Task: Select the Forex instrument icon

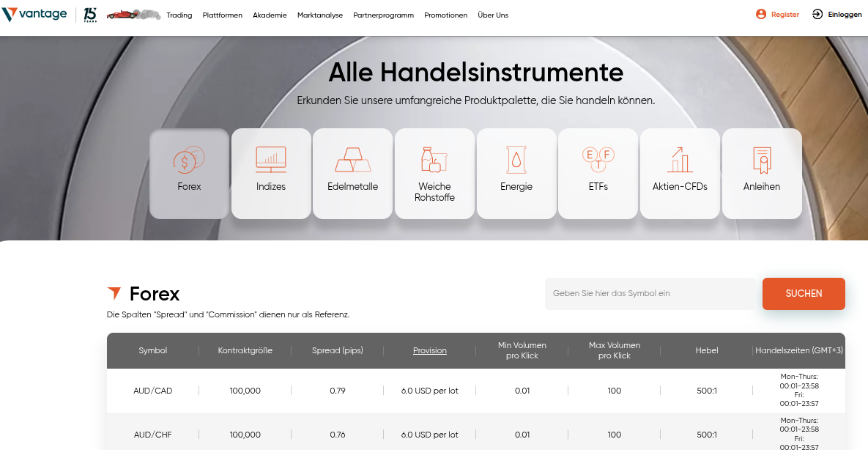Action: (x=188, y=160)
